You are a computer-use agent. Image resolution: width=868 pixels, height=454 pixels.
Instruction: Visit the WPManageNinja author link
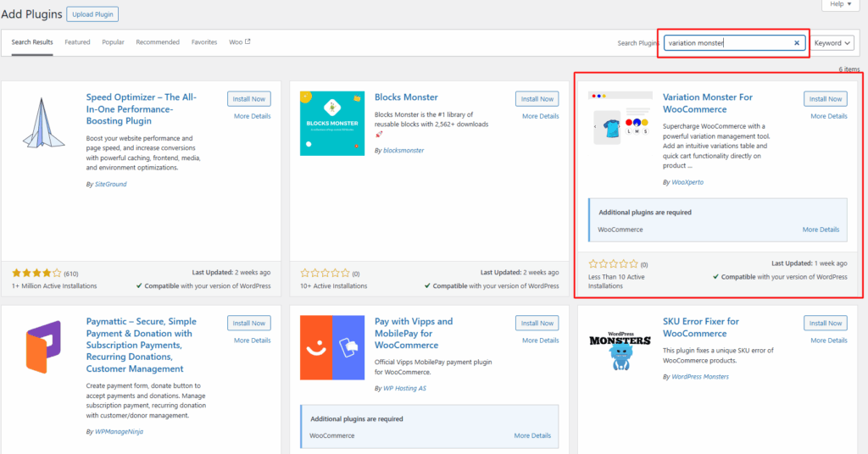119,432
